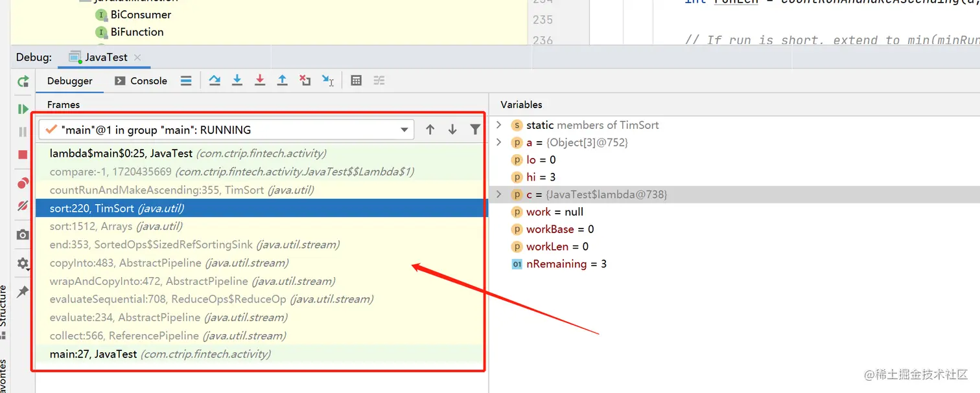The width and height of the screenshot is (980, 393).
Task: Open debugger settings gear
Action: pos(23,264)
